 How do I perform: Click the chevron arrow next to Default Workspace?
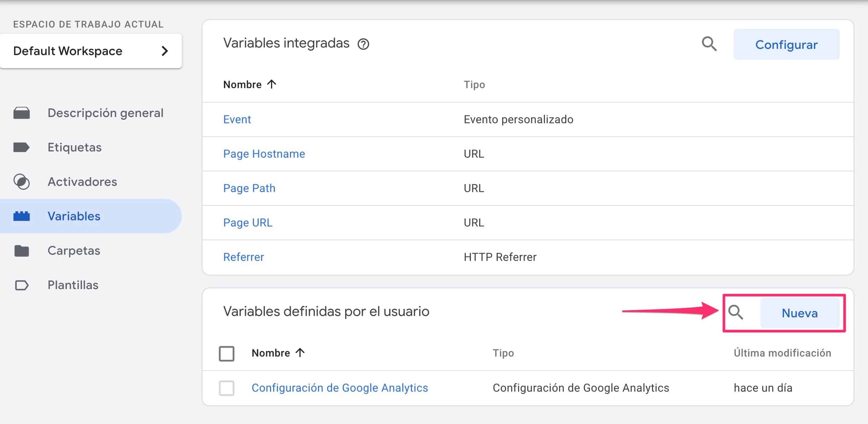[x=164, y=51]
